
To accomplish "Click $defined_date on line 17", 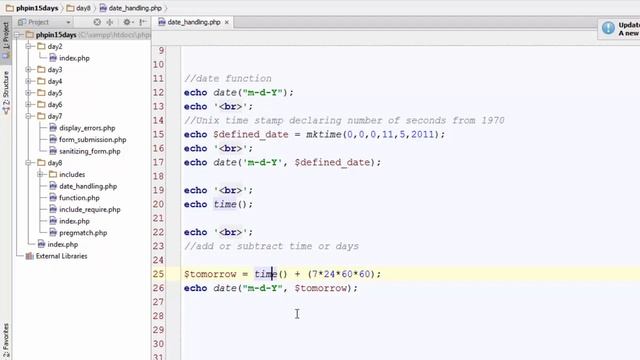I will [332, 162].
